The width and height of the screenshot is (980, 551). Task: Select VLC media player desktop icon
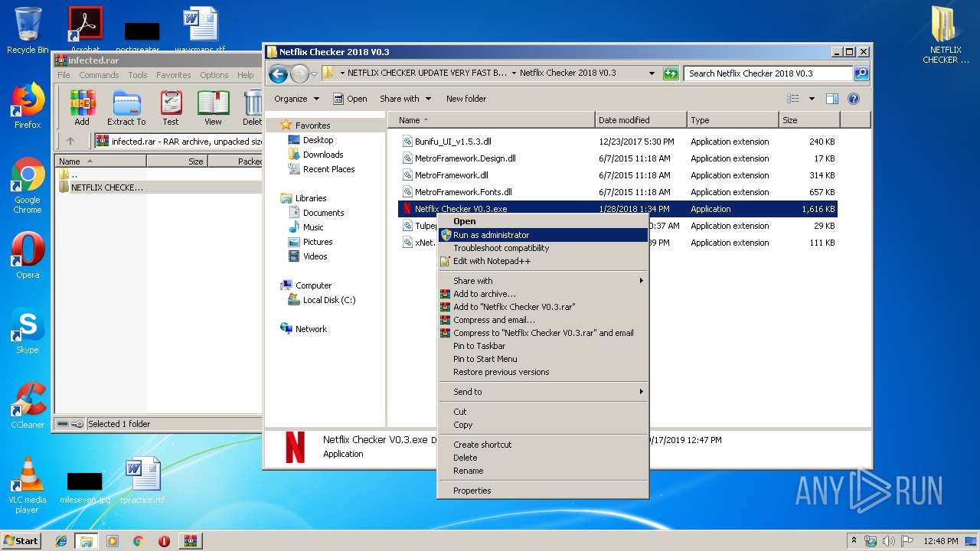tap(28, 485)
